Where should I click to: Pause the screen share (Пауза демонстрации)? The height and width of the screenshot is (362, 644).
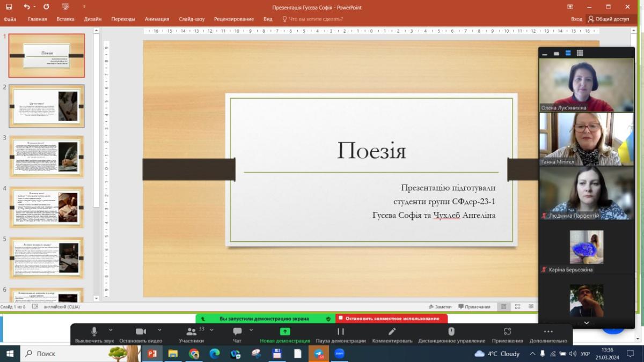(341, 331)
